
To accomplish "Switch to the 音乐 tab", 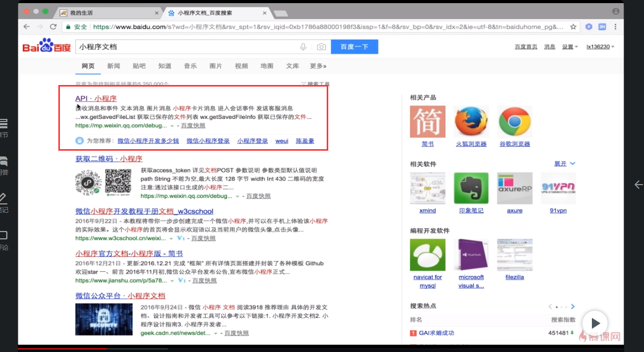I will pos(190,66).
